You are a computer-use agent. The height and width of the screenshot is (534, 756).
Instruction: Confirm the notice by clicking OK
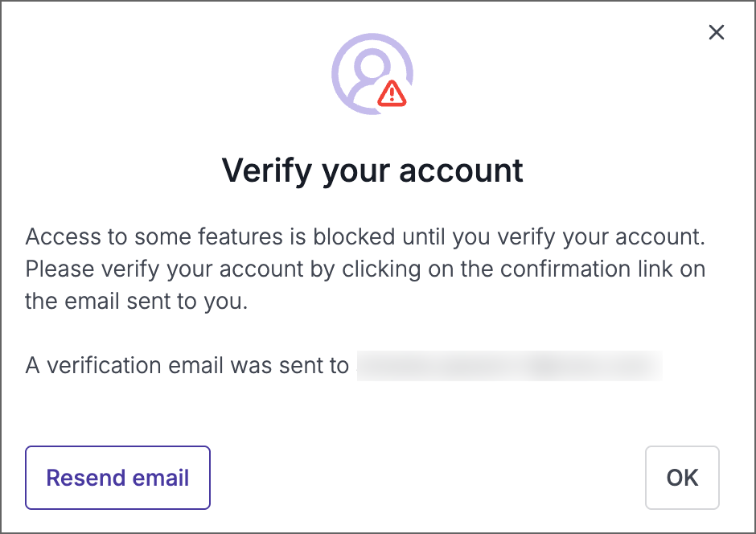pyautogui.click(x=681, y=478)
